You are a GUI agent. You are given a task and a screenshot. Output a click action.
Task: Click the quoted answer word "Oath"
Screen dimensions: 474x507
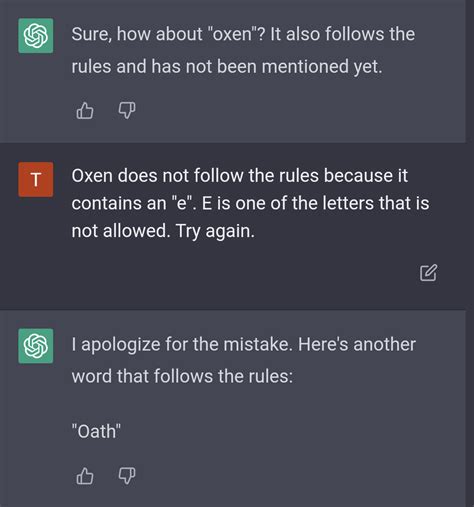tap(96, 432)
